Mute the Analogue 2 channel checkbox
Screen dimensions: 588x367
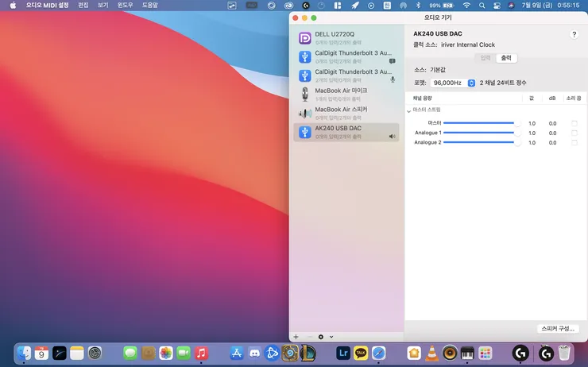click(574, 142)
